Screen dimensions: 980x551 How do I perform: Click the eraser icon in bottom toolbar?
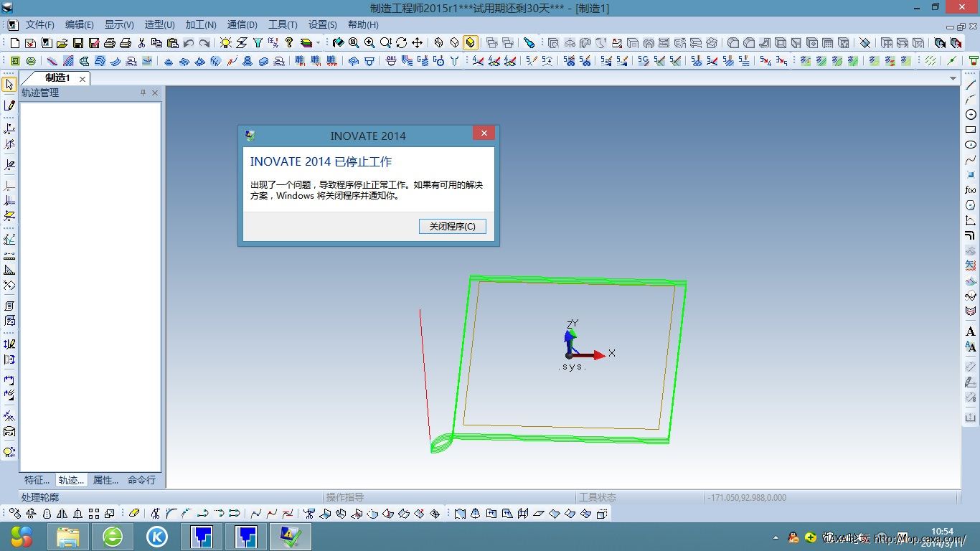(x=133, y=514)
